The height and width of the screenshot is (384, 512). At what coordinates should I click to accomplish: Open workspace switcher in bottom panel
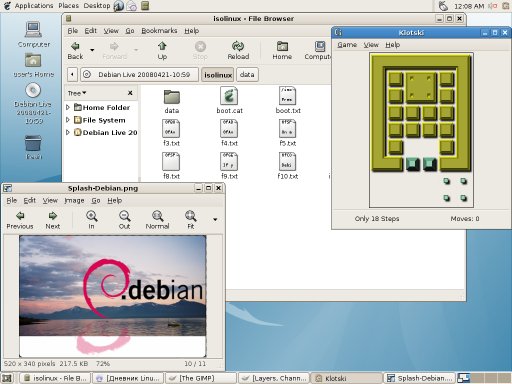(x=484, y=378)
